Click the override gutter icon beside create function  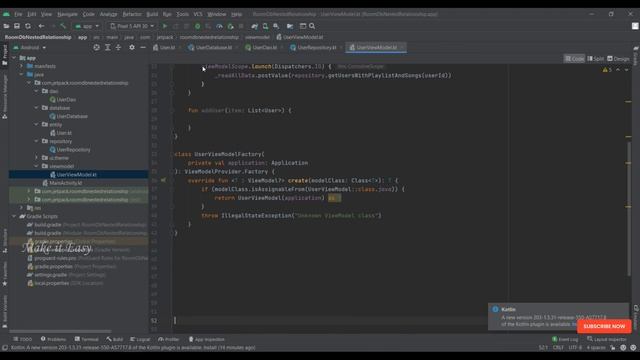[x=163, y=180]
